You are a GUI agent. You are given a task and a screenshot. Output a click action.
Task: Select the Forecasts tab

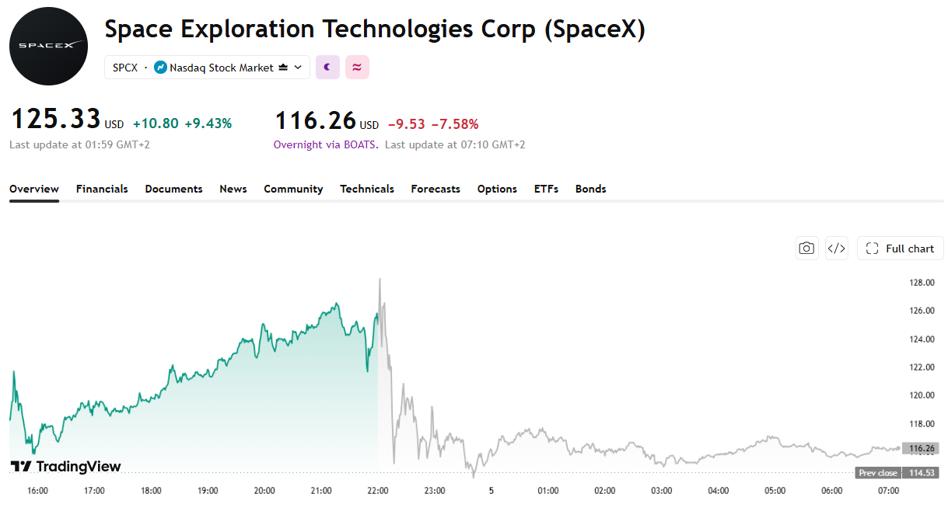pyautogui.click(x=435, y=189)
